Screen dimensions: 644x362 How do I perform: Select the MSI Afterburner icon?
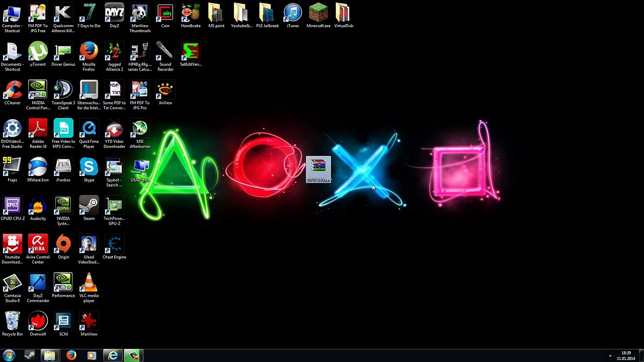pyautogui.click(x=140, y=134)
